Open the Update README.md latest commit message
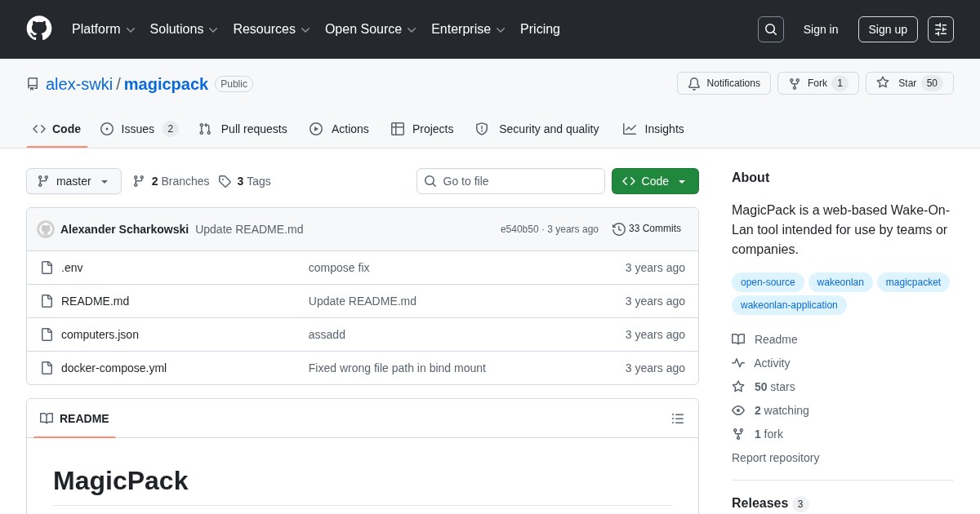 (249, 229)
